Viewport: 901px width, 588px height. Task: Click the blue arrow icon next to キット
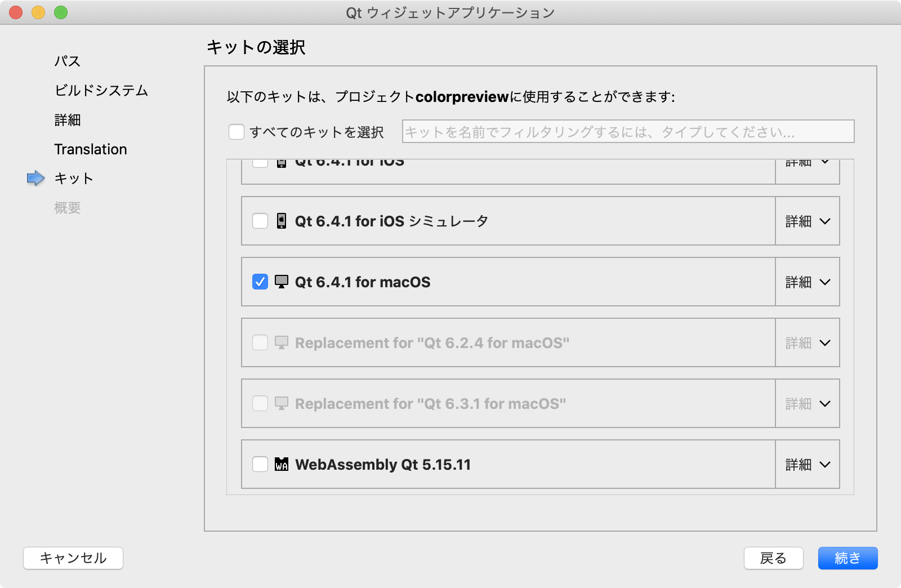[x=35, y=178]
